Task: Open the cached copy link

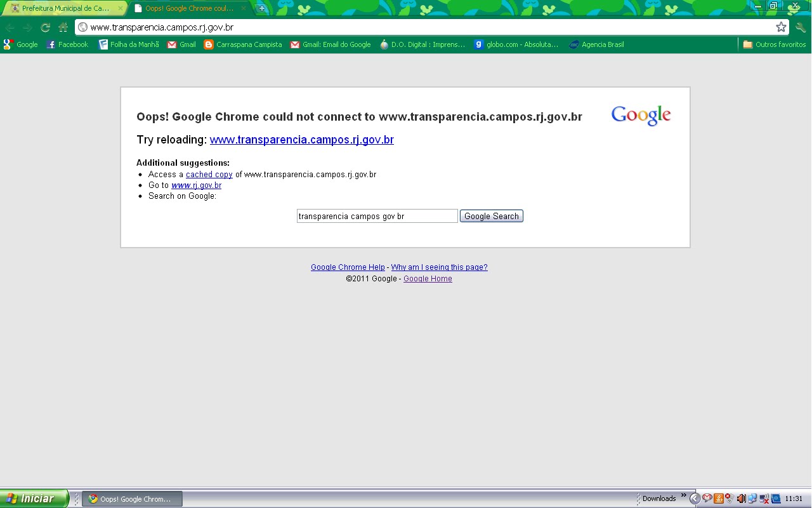Action: click(x=209, y=174)
